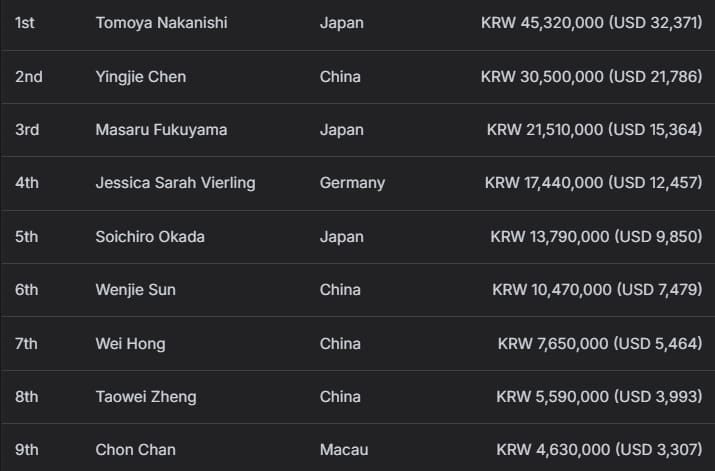Click the 1st place rank cell
Viewport: 715px width, 471px height.
click(x=25, y=23)
